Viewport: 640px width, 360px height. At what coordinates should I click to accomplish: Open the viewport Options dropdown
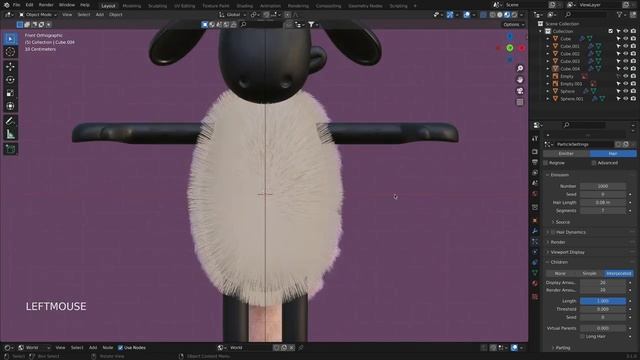coord(513,24)
